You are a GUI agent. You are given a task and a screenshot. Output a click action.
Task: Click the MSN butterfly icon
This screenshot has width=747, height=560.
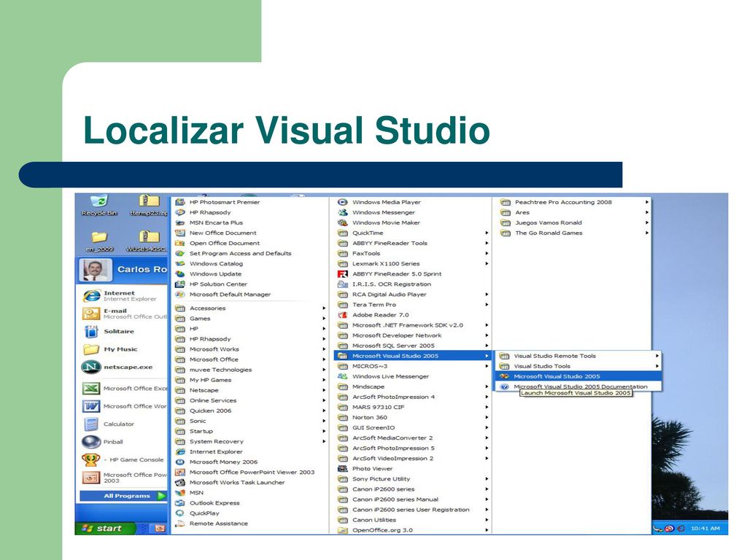coord(180,493)
